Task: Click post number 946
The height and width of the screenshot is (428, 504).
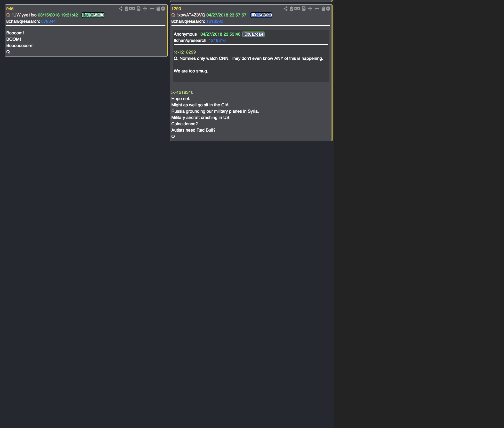Action: click(x=10, y=9)
